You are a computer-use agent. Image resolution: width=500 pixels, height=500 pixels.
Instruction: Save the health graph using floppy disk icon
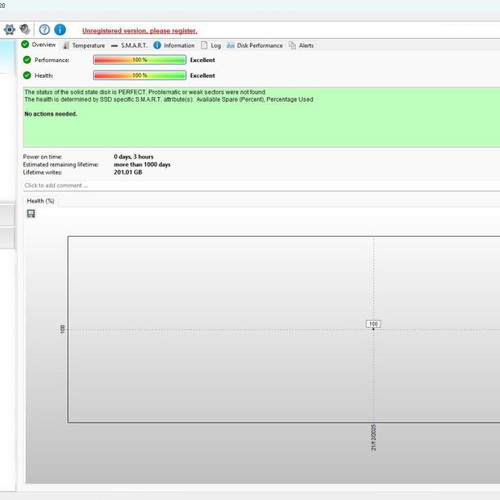[x=31, y=214]
